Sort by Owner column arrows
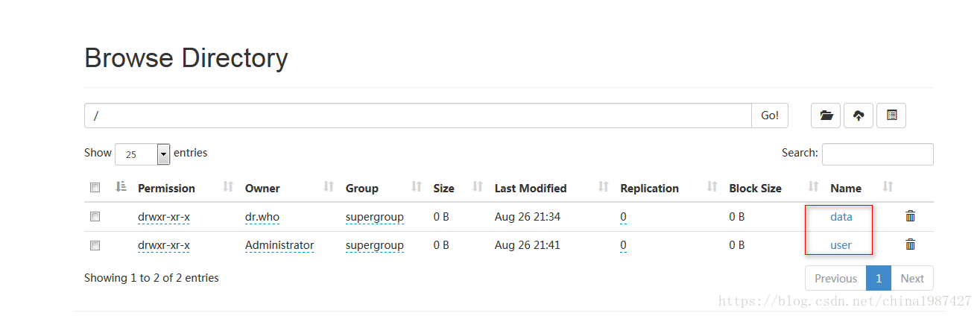This screenshot has width=980, height=316. tap(329, 187)
